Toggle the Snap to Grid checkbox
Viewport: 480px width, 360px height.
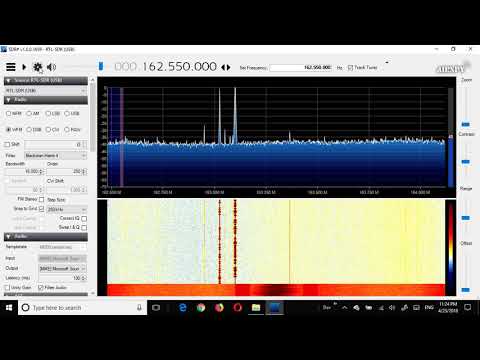[x=41, y=209]
